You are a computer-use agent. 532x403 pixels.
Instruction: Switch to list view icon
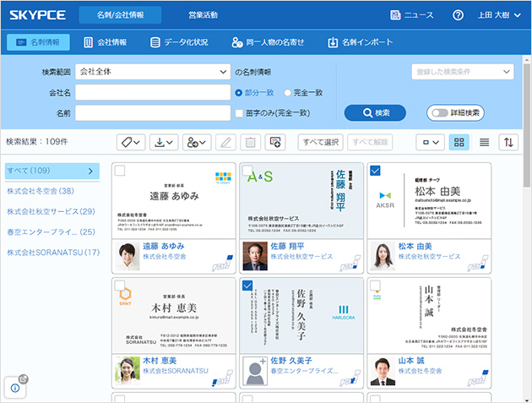click(x=484, y=142)
